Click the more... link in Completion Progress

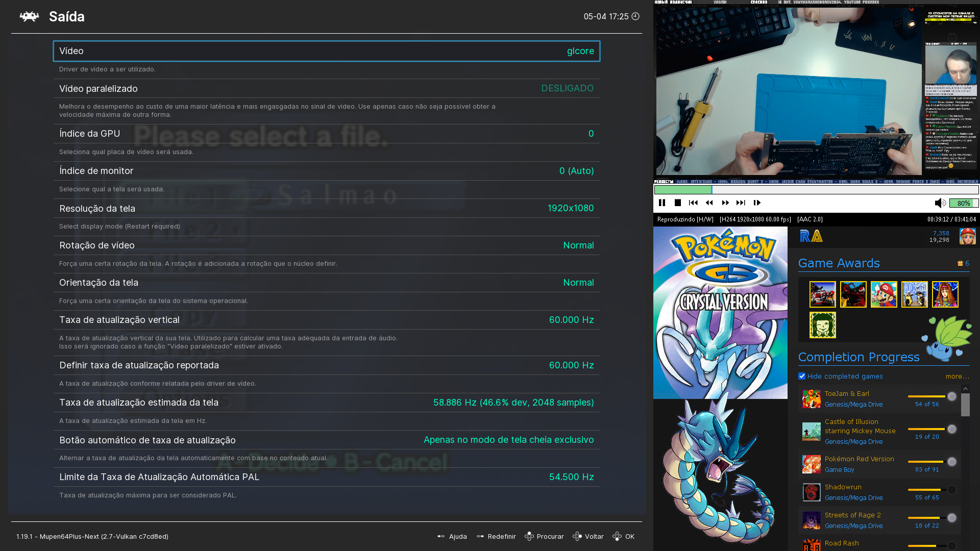tap(957, 377)
